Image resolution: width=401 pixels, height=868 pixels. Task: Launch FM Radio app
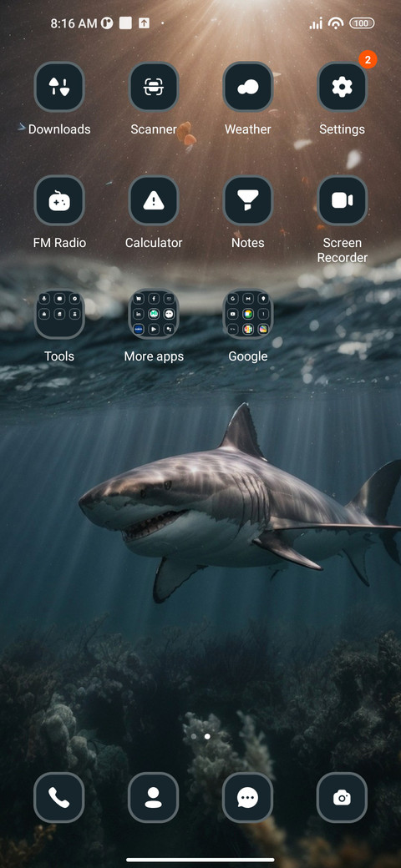(x=59, y=200)
